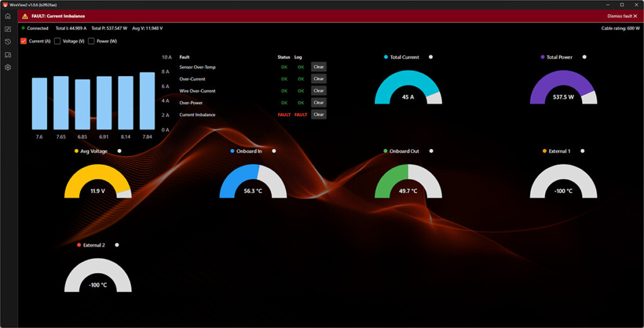The image size is (644, 328).
Task: Click the fault warning triangle icon
Action: click(x=25, y=16)
